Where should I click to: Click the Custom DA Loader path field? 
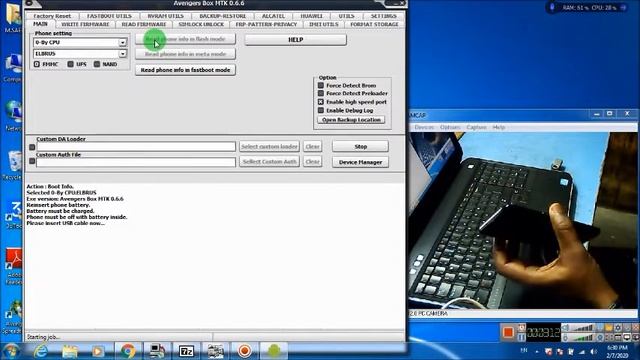pos(136,147)
